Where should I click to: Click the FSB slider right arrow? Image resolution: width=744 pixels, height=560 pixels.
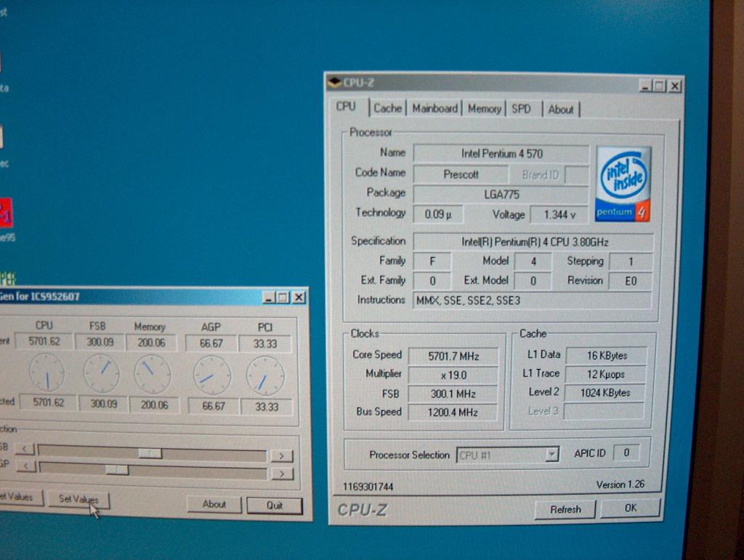[282, 455]
